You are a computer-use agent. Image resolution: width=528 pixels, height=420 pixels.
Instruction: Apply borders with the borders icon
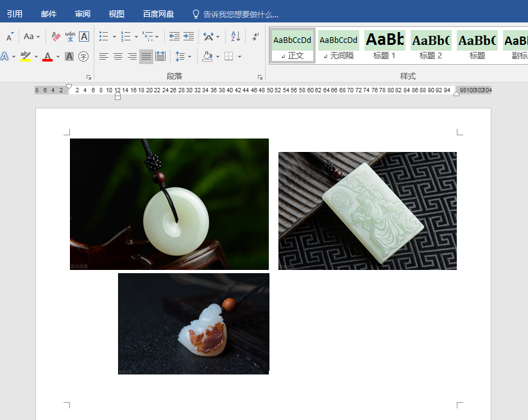click(x=229, y=56)
